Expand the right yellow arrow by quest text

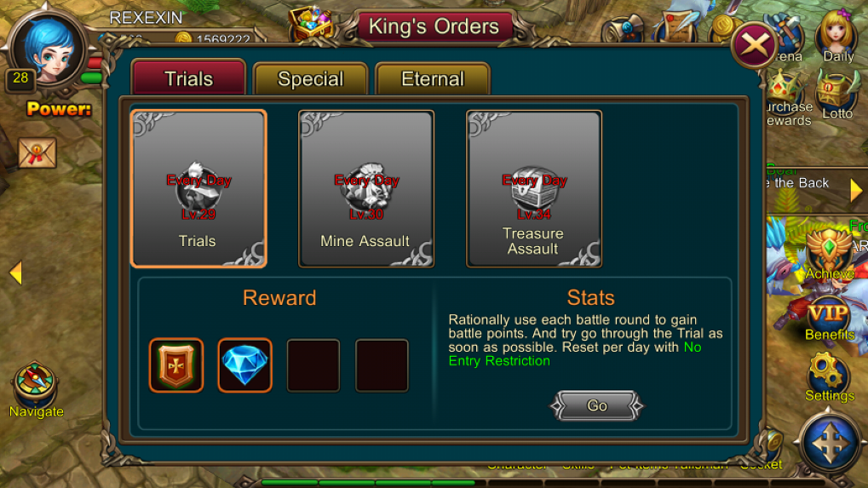(x=856, y=190)
